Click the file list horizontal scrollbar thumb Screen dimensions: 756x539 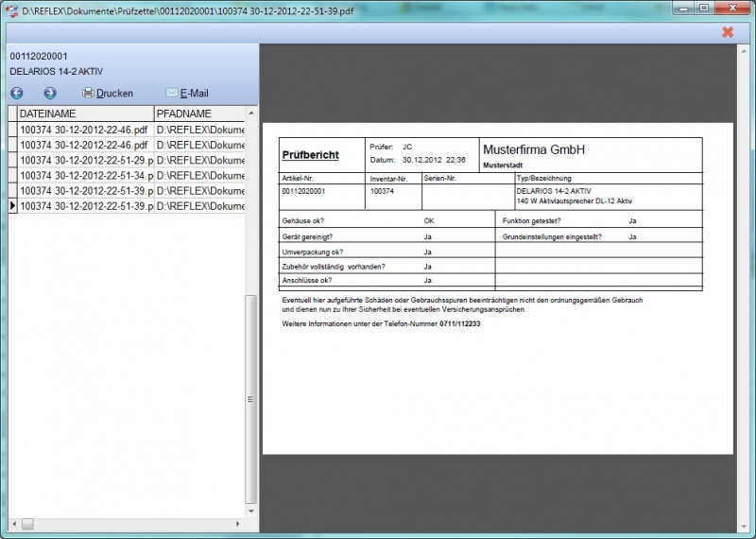[28, 524]
